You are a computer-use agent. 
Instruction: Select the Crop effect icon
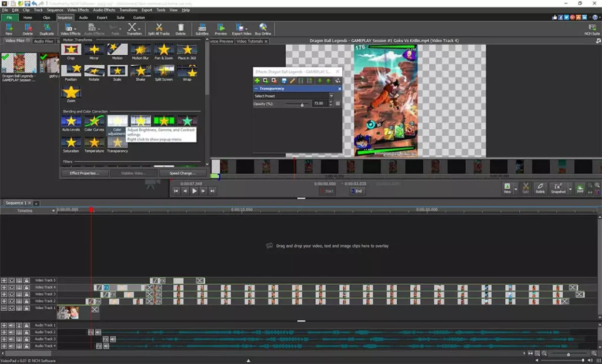point(71,50)
